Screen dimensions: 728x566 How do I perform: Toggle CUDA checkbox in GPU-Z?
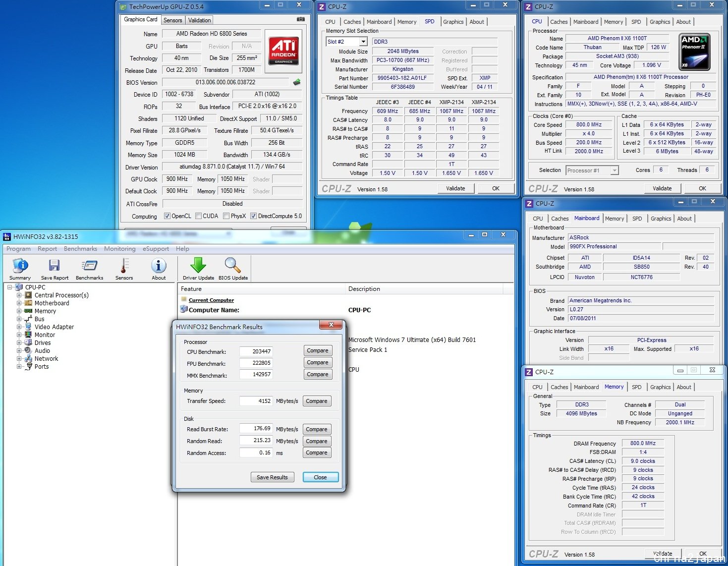click(198, 216)
